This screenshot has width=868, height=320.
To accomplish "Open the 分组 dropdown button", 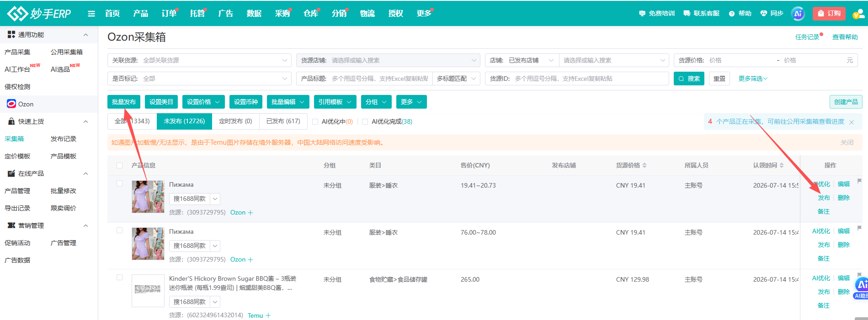I will (376, 102).
